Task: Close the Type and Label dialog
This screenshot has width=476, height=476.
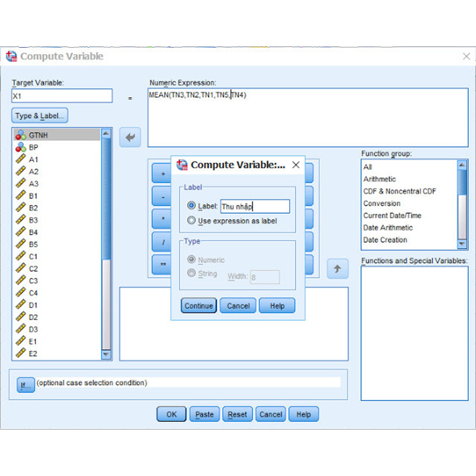Action: click(x=296, y=165)
